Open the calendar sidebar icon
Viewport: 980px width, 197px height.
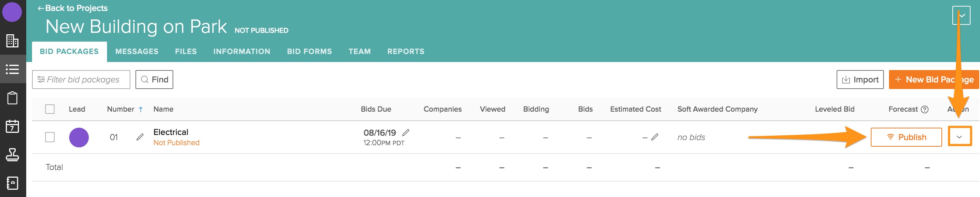pos(12,126)
